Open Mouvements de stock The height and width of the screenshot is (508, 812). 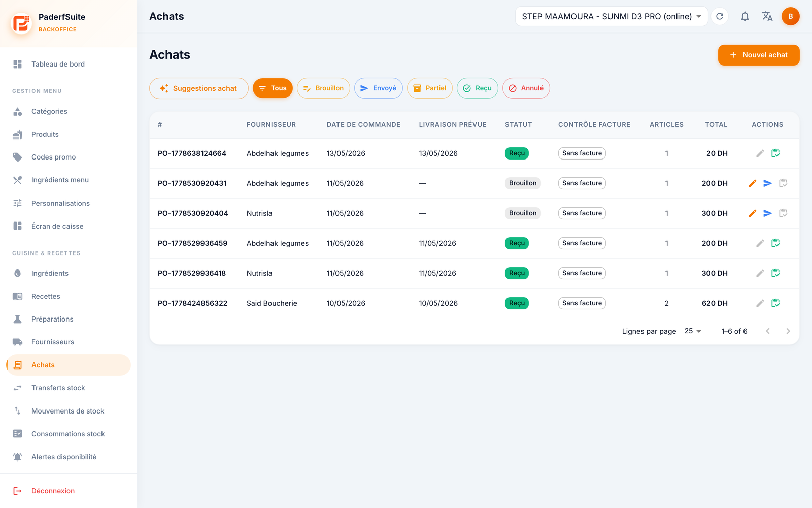point(69,411)
